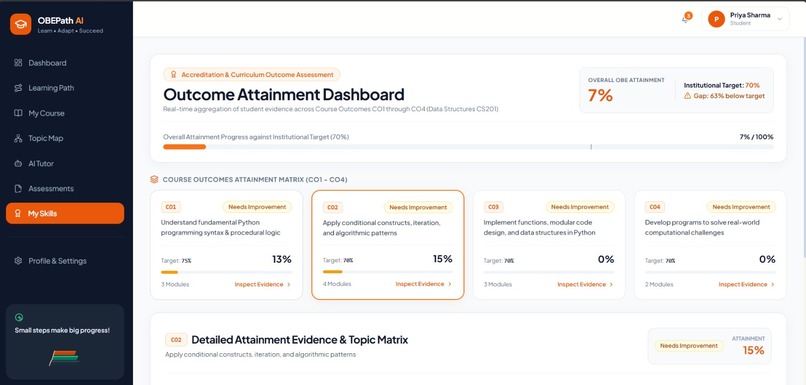Image resolution: width=806 pixels, height=385 pixels.
Task: Click the My Course book icon
Action: point(18,113)
